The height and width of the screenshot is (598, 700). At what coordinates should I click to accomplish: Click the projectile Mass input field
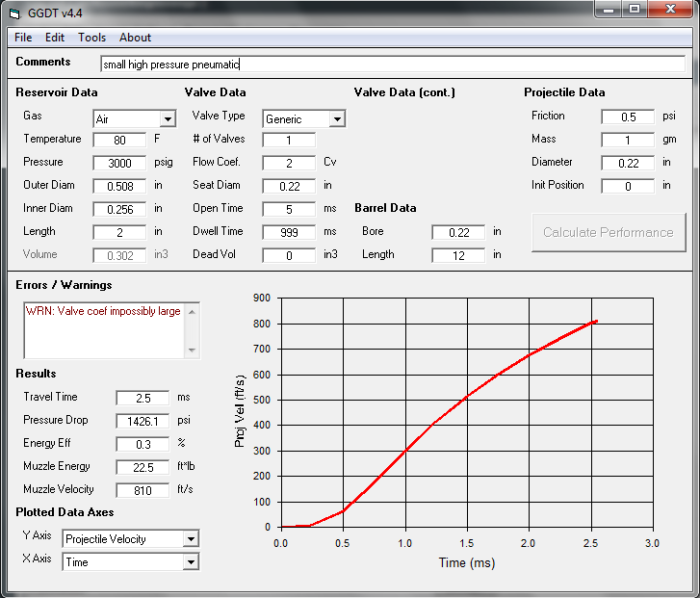coord(627,140)
